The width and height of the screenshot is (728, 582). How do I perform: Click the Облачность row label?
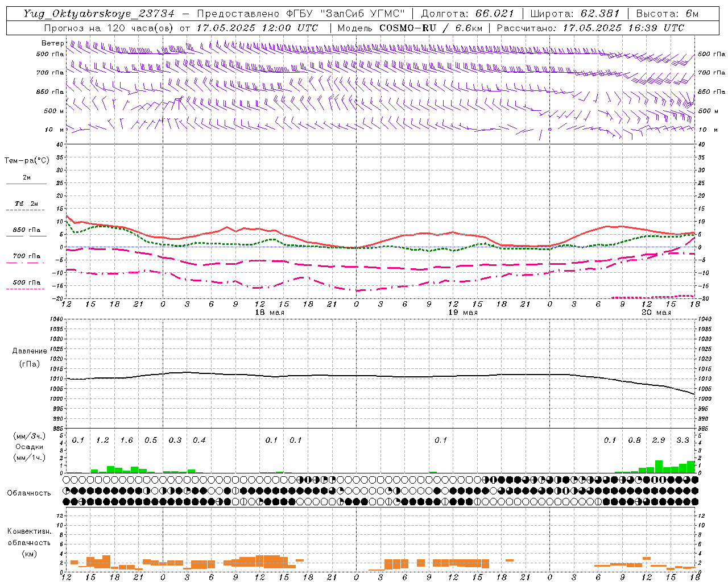point(29,493)
